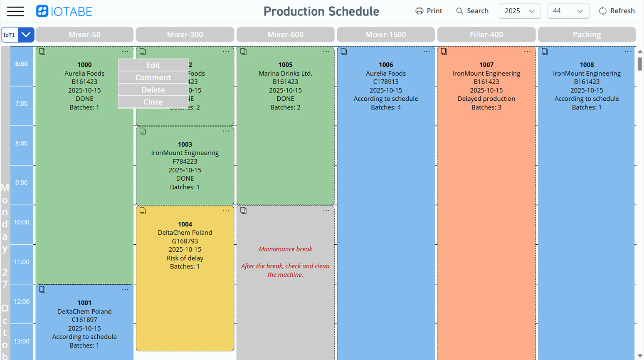Open the hamburger menu
This screenshot has width=644, height=360.
coord(15,11)
